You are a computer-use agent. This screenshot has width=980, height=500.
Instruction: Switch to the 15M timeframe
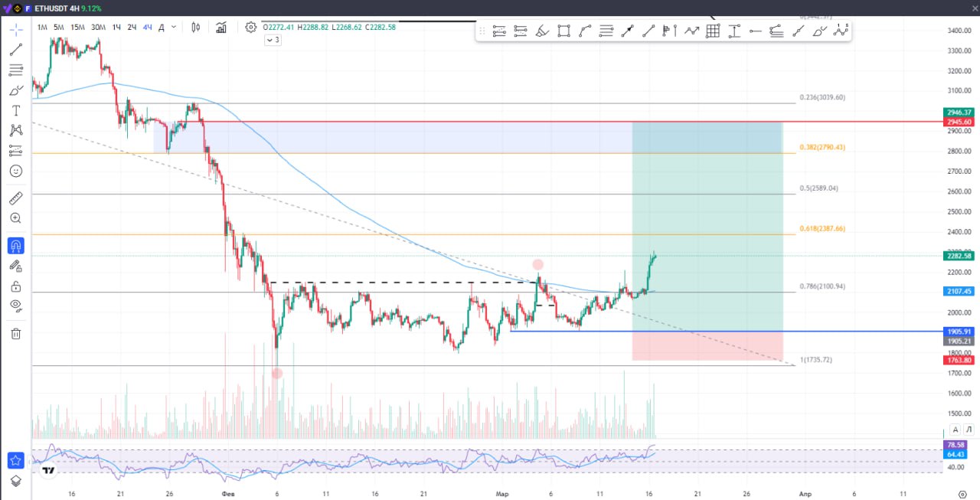click(77, 28)
